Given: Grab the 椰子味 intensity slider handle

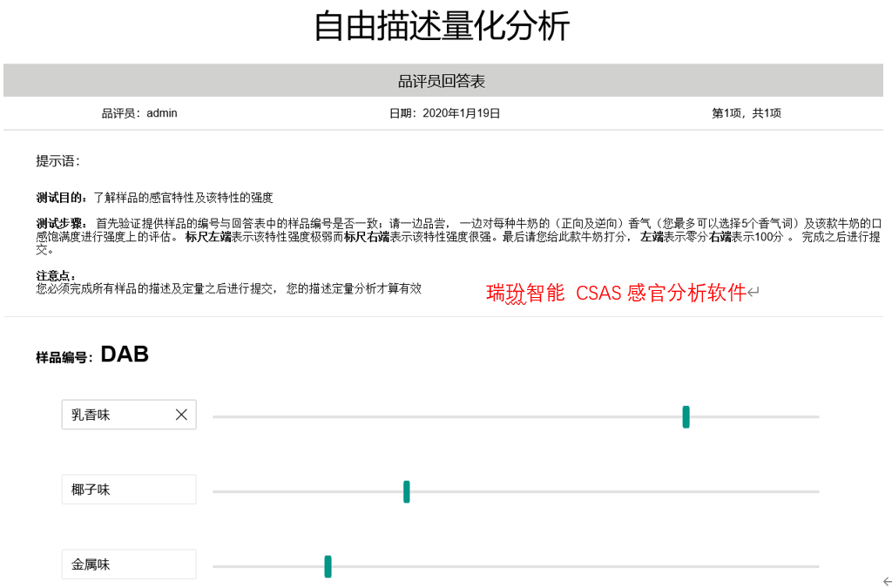Looking at the screenshot, I should tap(407, 491).
